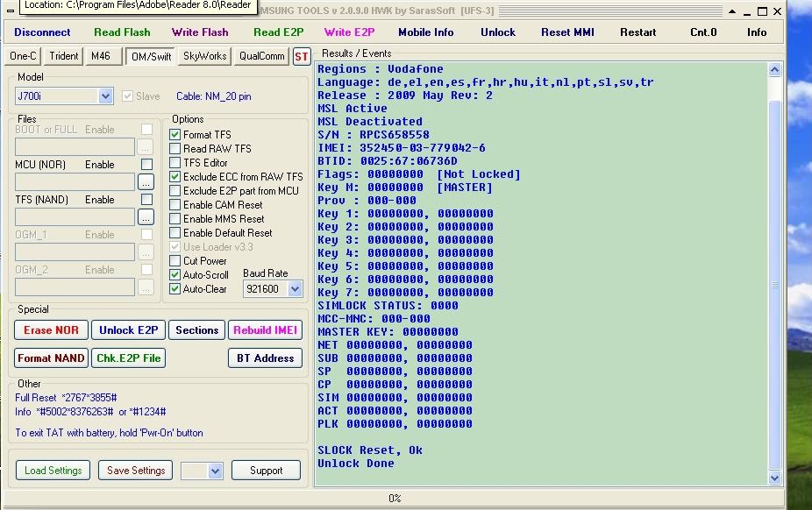Switch to the One-C tab

[23, 56]
